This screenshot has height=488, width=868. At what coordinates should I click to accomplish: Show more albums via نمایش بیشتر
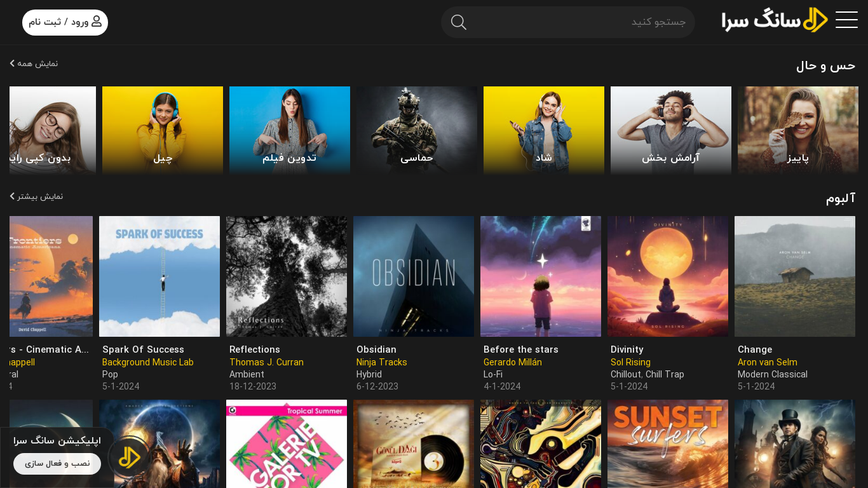[x=36, y=196]
